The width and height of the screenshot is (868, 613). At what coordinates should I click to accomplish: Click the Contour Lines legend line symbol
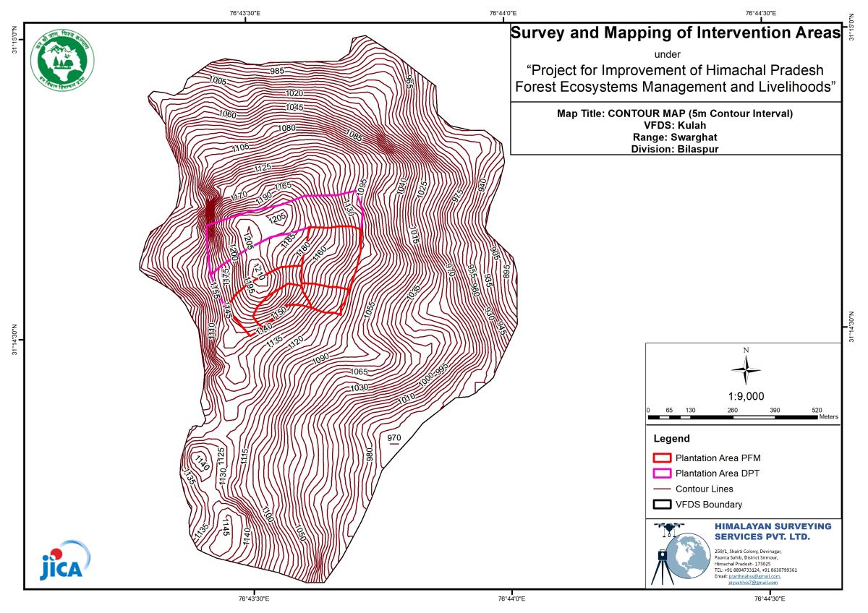point(661,489)
